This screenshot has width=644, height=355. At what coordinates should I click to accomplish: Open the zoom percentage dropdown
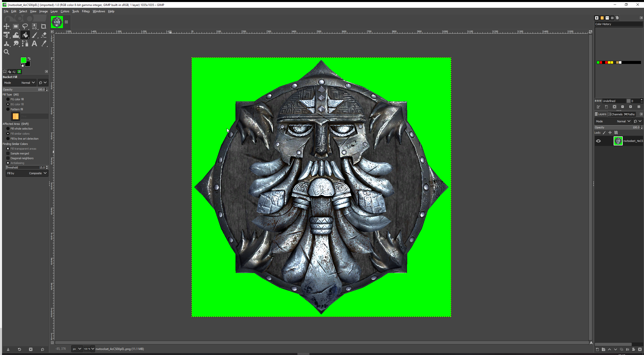coord(89,349)
